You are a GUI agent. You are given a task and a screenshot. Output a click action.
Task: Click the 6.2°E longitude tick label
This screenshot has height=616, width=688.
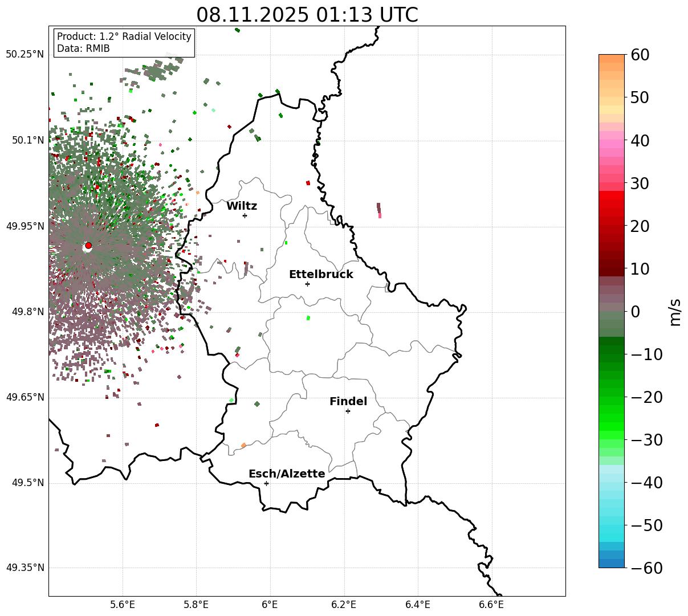344,604
